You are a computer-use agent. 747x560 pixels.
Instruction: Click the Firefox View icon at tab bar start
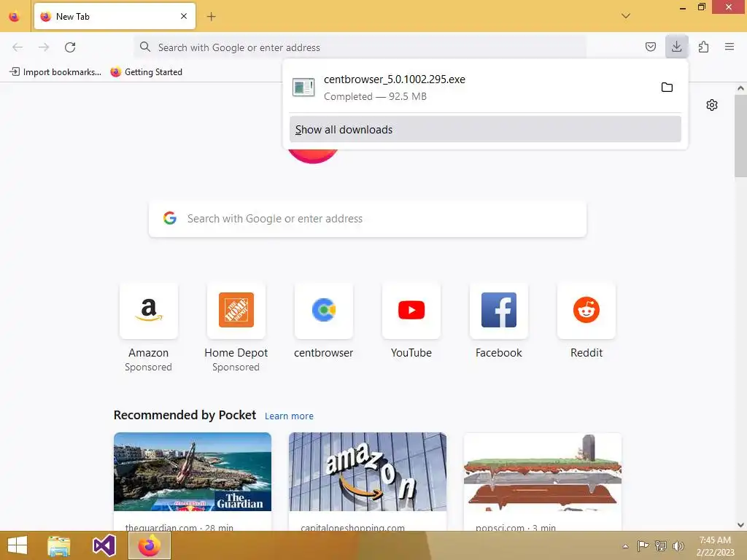click(x=15, y=17)
